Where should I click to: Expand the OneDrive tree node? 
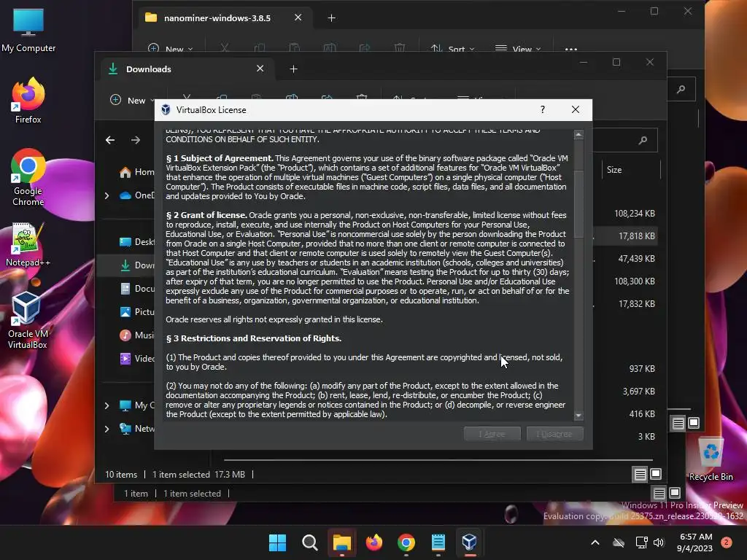coord(107,195)
